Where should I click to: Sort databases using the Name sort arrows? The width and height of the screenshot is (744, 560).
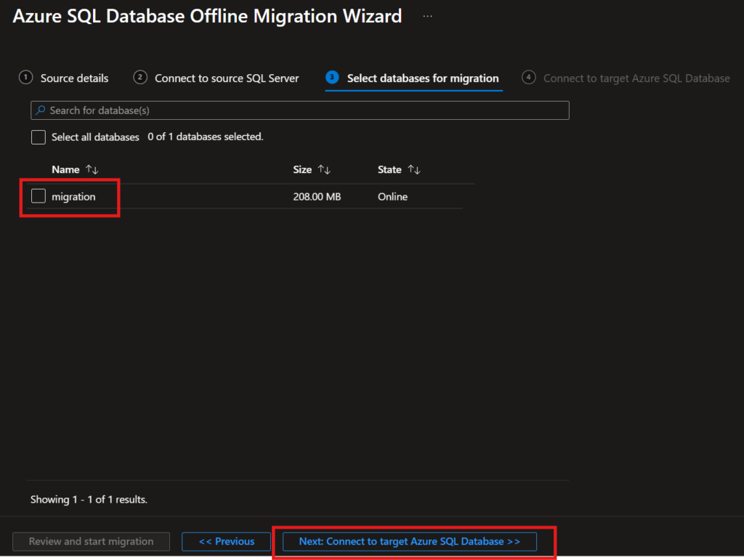pos(92,169)
